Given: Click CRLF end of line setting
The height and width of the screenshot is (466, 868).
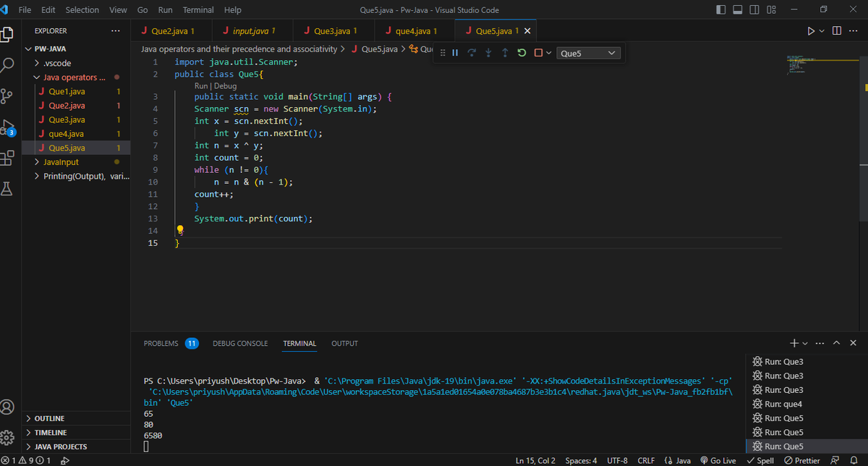Looking at the screenshot, I should (x=647, y=460).
